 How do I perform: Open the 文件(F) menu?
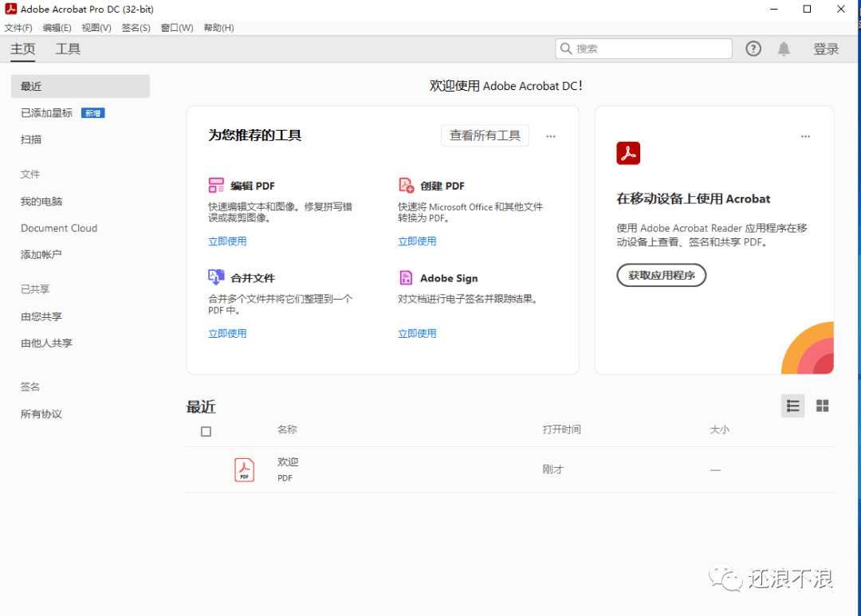point(18,27)
